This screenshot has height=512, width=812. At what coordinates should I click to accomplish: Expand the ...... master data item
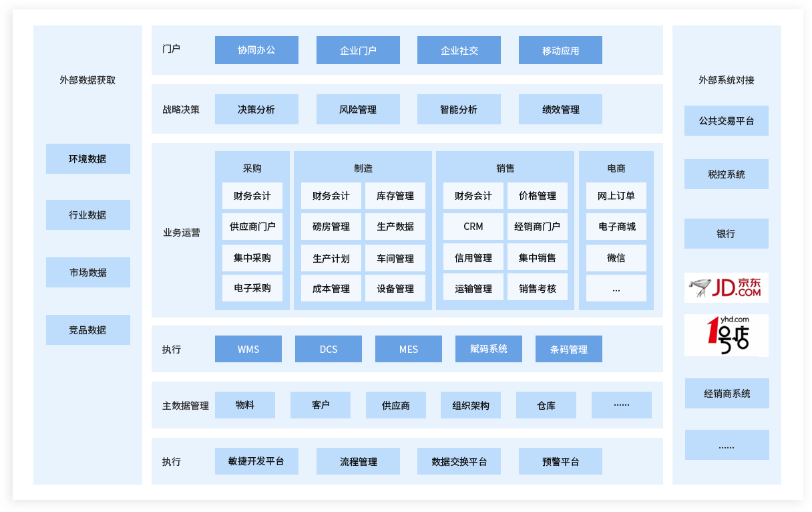point(621,404)
